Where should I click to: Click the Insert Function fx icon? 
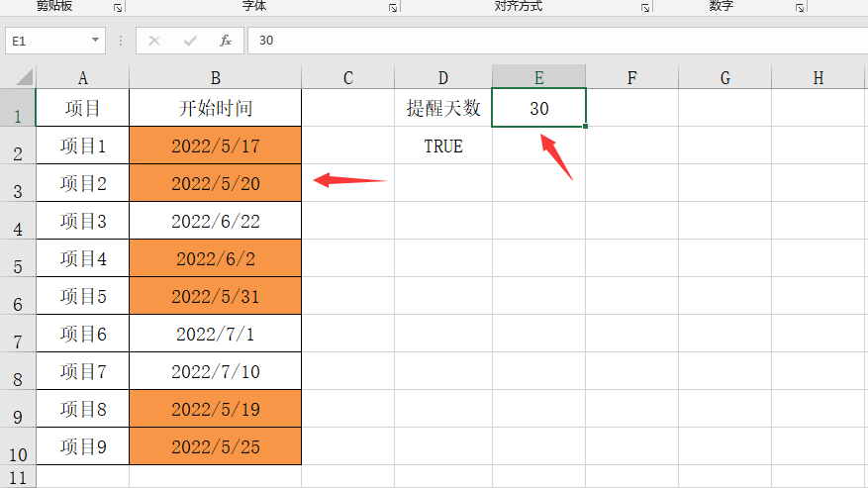coord(226,41)
